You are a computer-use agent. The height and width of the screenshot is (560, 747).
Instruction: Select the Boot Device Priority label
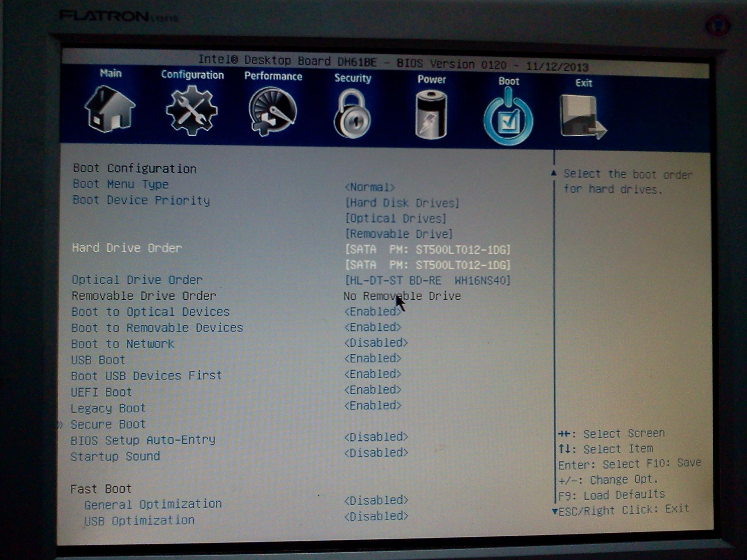141,200
